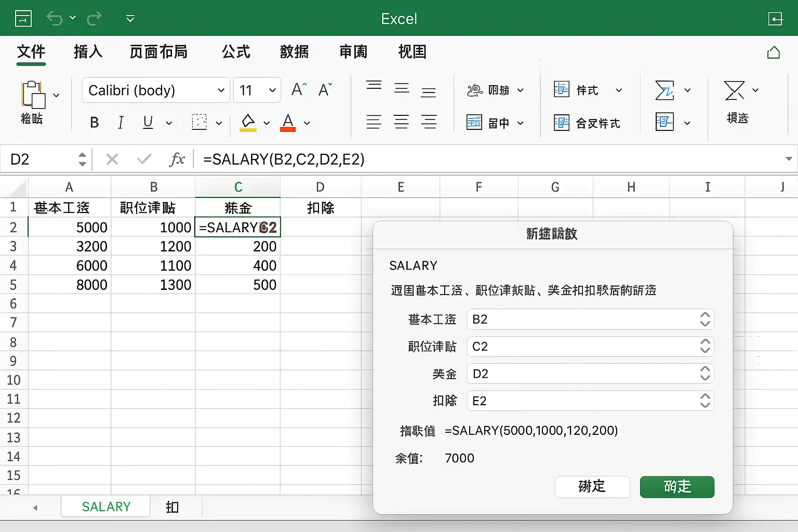Screen dimensions: 798x532
Task: Click the Paste clipboard icon
Action: 32,95
